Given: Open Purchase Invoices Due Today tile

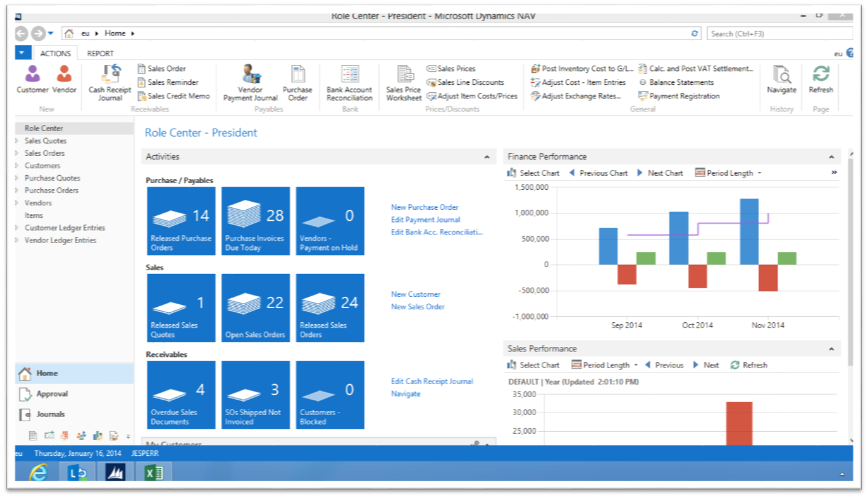Looking at the screenshot, I should click(x=256, y=221).
